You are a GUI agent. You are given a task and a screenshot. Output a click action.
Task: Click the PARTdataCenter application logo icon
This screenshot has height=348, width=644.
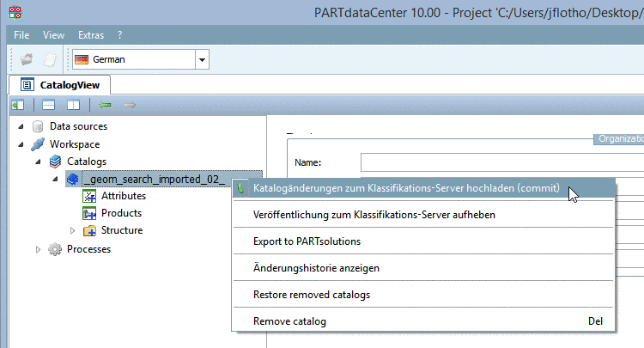[15, 12]
